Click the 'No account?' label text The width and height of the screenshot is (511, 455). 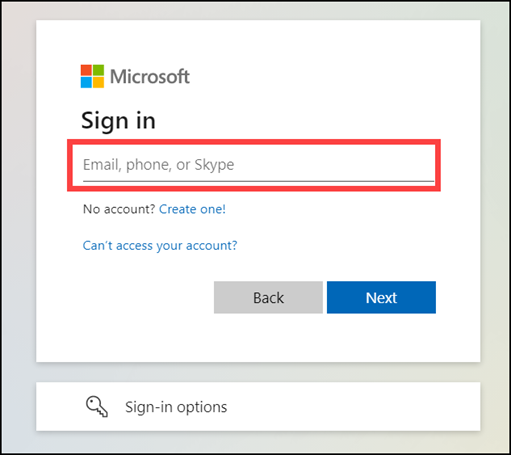click(x=119, y=209)
